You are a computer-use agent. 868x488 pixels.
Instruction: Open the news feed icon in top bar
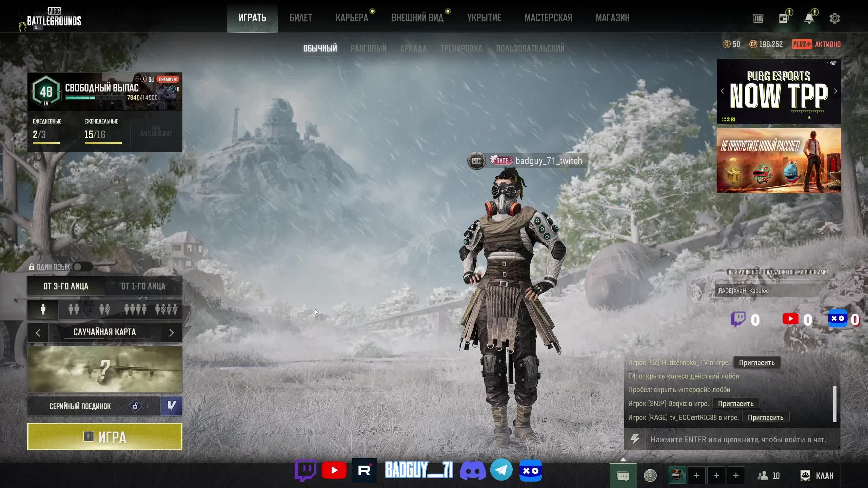pyautogui.click(x=783, y=18)
